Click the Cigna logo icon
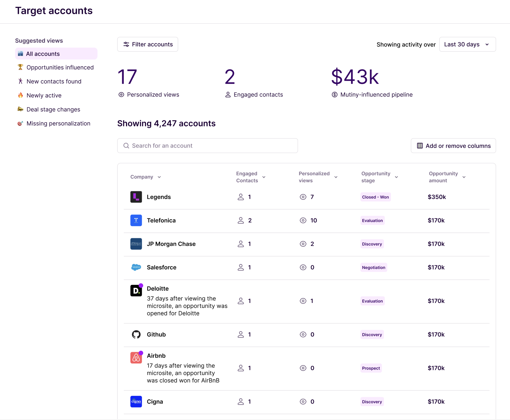The height and width of the screenshot is (420, 510). [136, 402]
